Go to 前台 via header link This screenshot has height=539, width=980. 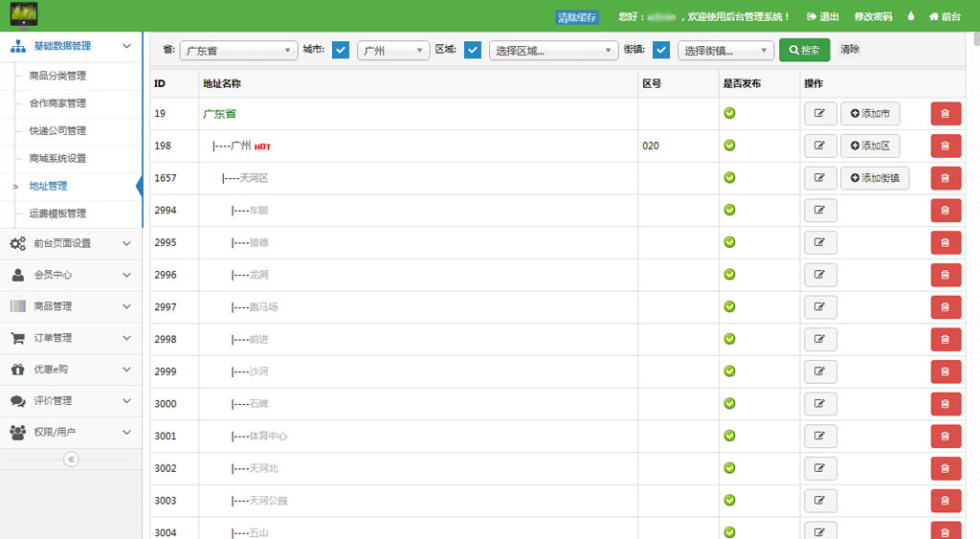[x=945, y=17]
